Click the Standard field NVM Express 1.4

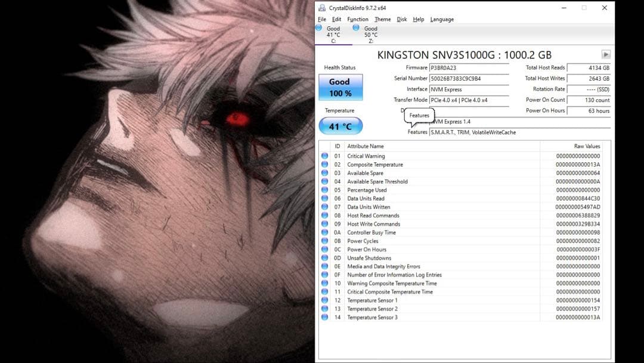click(519, 122)
